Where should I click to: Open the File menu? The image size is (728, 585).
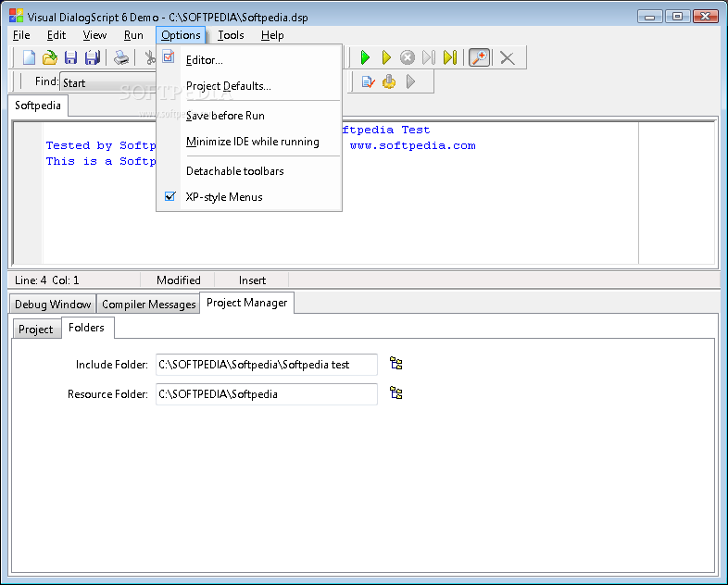pos(21,35)
